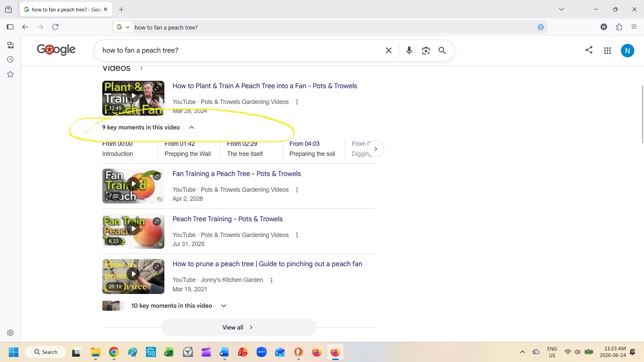The height and width of the screenshot is (362, 644).
Task: Search by image with Google Lens
Action: [x=426, y=50]
